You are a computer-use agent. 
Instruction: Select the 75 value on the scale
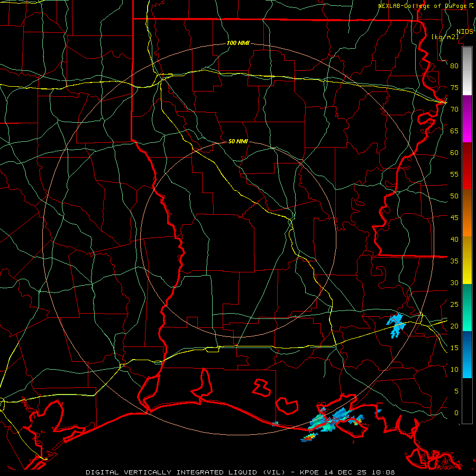pyautogui.click(x=454, y=87)
